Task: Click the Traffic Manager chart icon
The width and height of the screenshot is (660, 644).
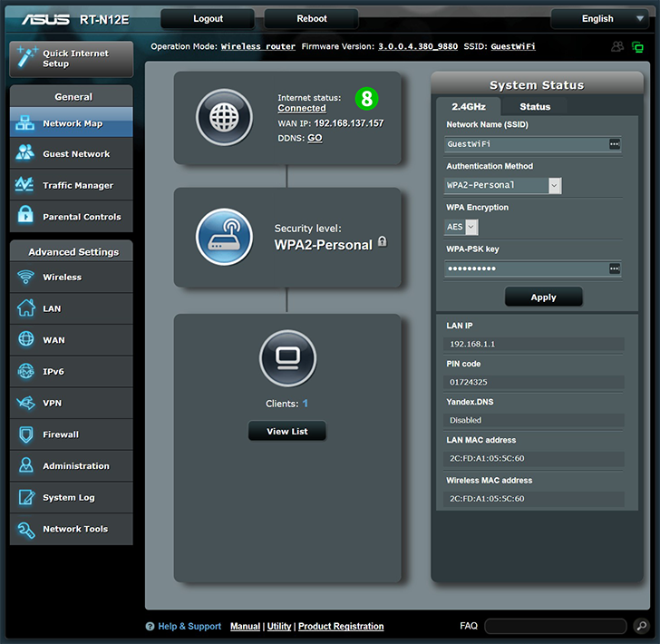Action: [24, 184]
